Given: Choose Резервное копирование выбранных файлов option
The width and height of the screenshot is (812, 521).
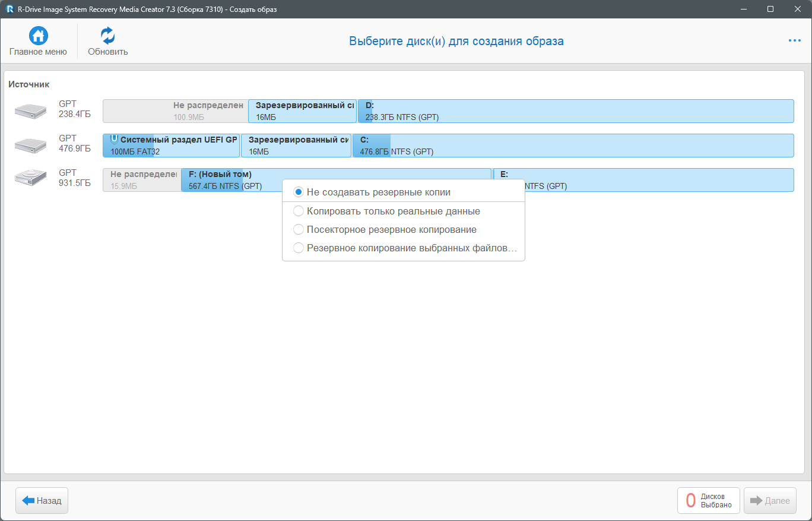Looking at the screenshot, I should click(x=299, y=248).
